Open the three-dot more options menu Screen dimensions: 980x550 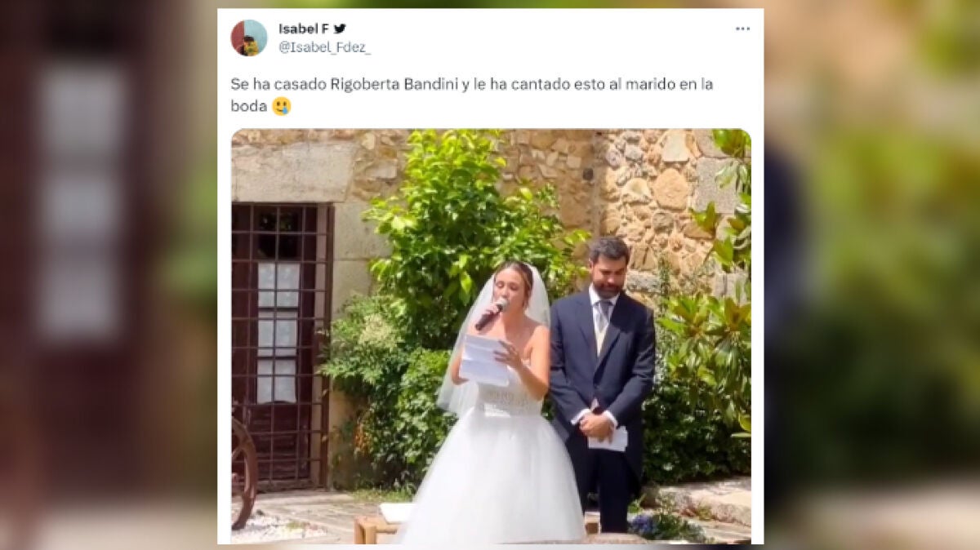click(x=742, y=29)
